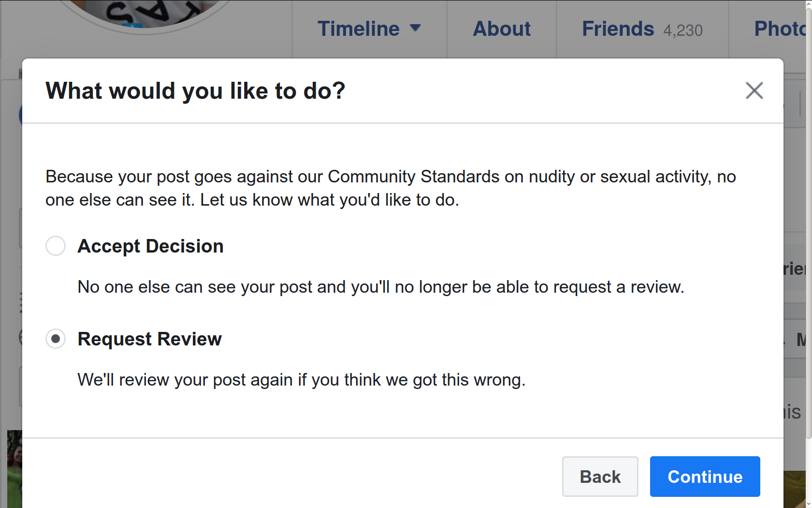
Task: Click the Continue button
Action: (705, 477)
